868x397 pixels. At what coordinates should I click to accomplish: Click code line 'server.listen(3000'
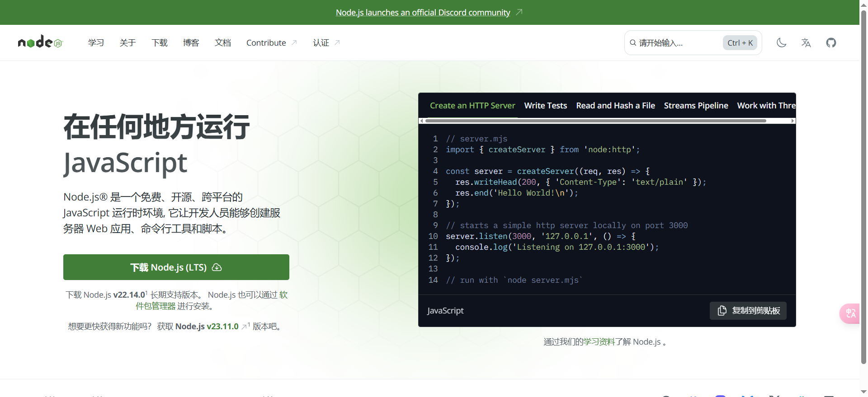click(541, 236)
